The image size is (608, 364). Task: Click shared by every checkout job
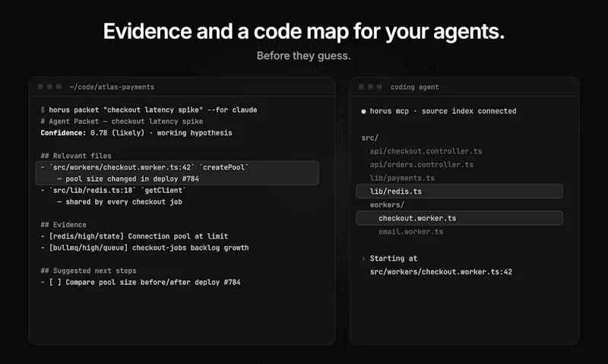coord(120,201)
